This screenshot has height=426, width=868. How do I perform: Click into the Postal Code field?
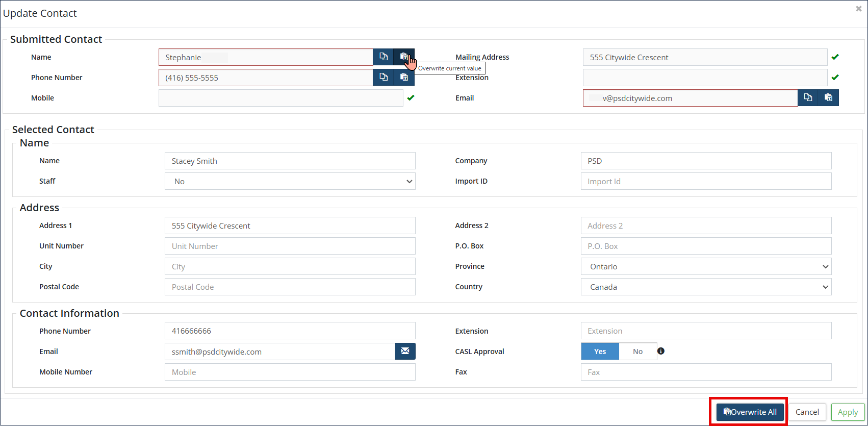[290, 287]
